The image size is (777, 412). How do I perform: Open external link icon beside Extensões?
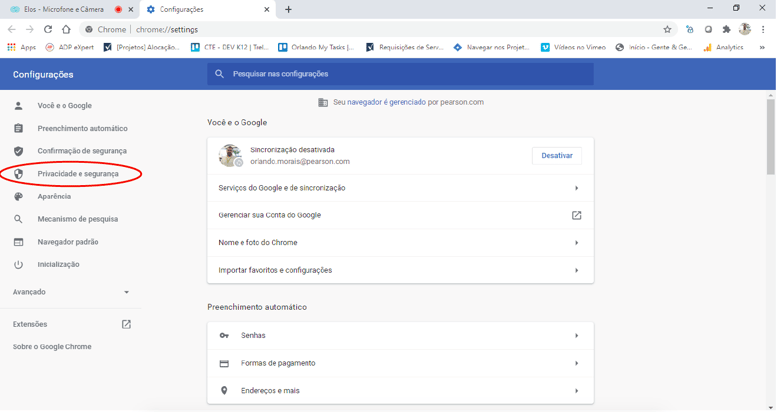(x=126, y=324)
